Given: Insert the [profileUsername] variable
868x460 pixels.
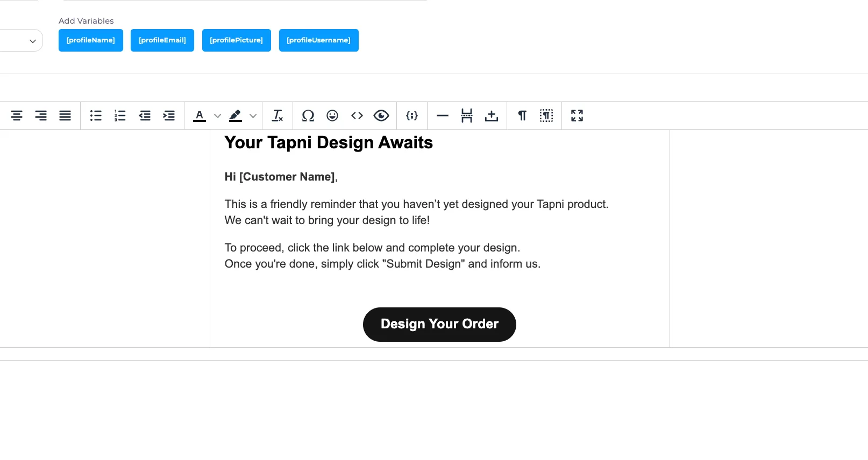Looking at the screenshot, I should 319,40.
